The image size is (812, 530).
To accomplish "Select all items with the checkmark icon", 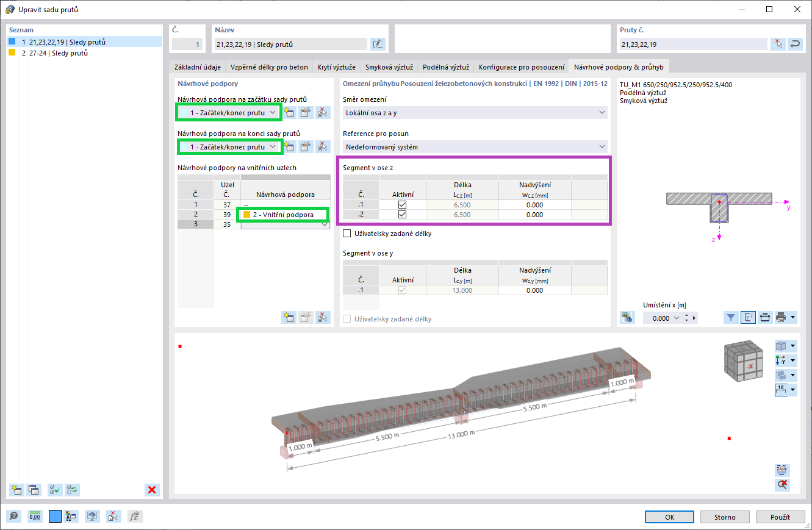I will click(55, 489).
